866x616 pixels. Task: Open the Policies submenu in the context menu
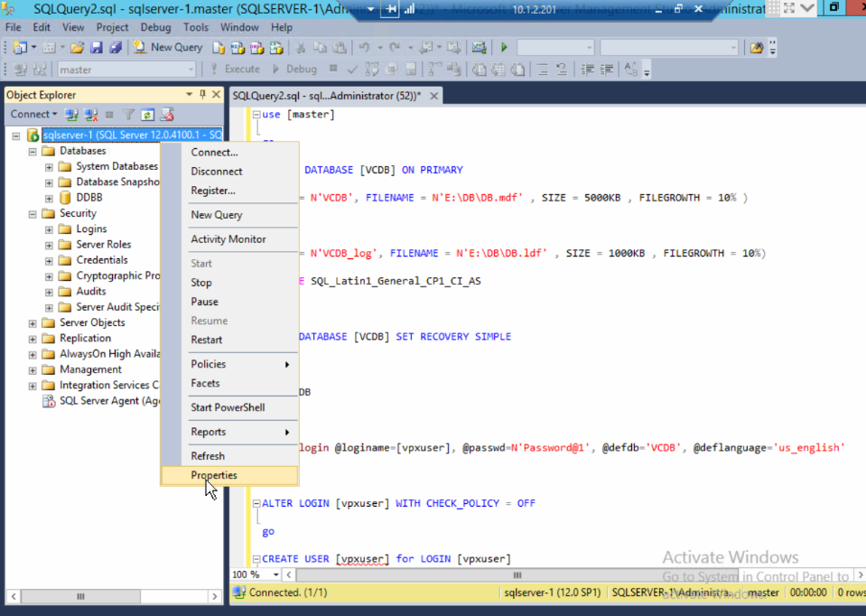click(229, 364)
